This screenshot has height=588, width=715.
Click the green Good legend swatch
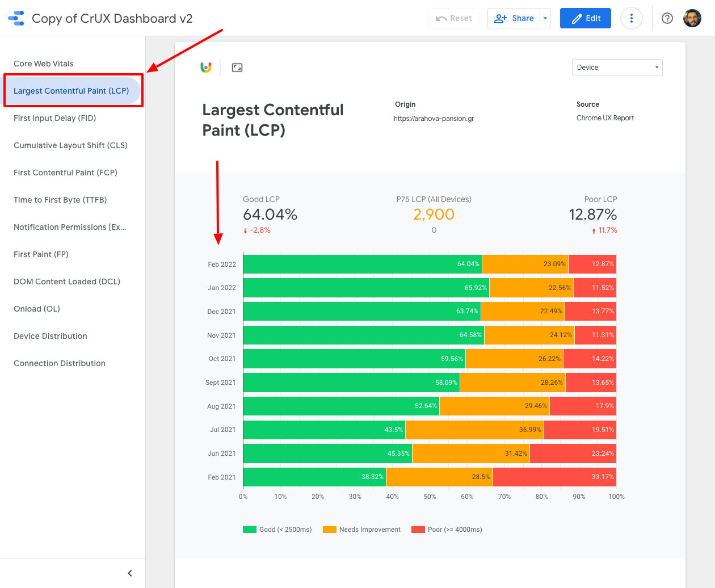[250, 530]
